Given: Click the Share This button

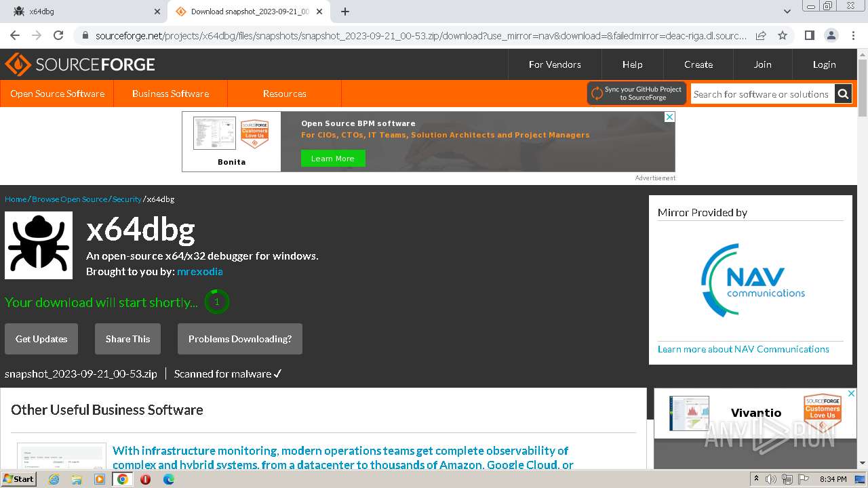Looking at the screenshot, I should point(127,339).
